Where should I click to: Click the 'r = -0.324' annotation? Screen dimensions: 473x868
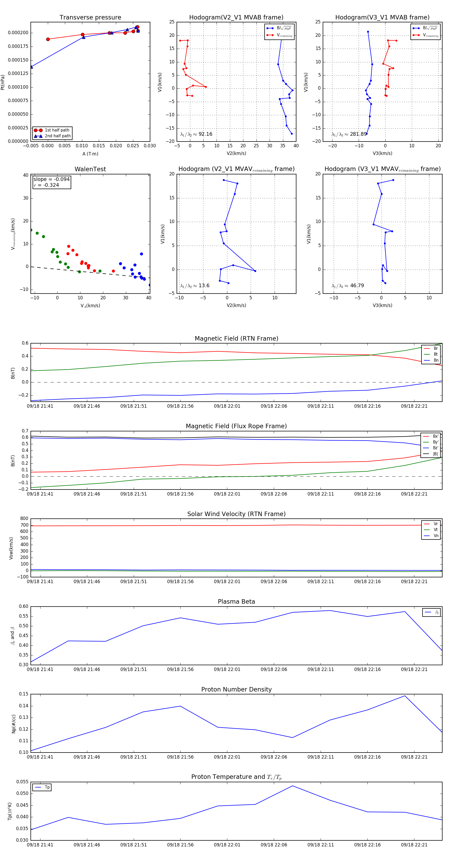pos(47,185)
